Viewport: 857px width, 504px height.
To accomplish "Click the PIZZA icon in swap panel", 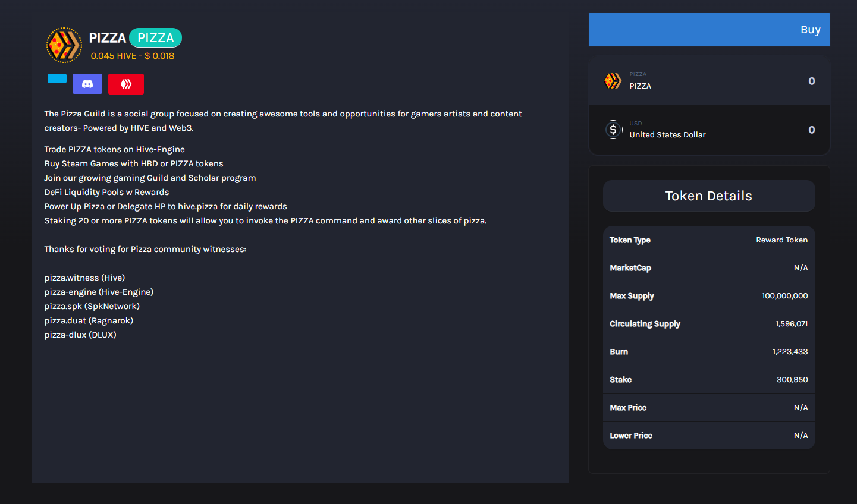I will point(613,81).
